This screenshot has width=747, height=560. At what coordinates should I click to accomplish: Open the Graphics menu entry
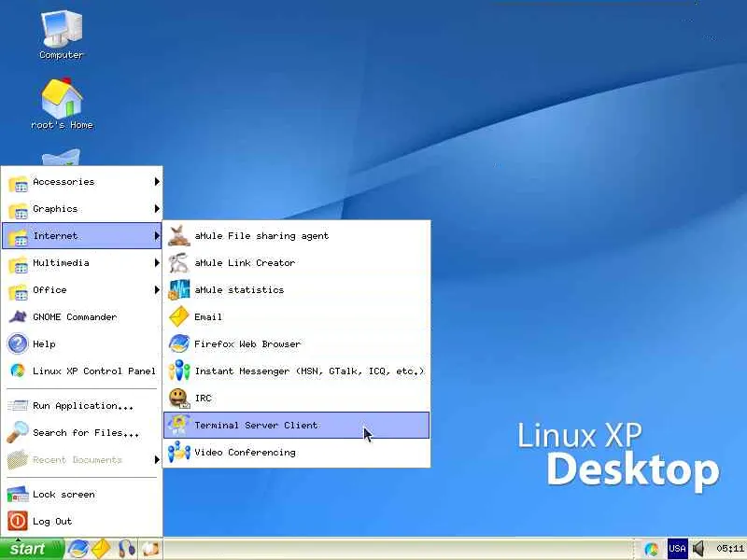[82, 209]
